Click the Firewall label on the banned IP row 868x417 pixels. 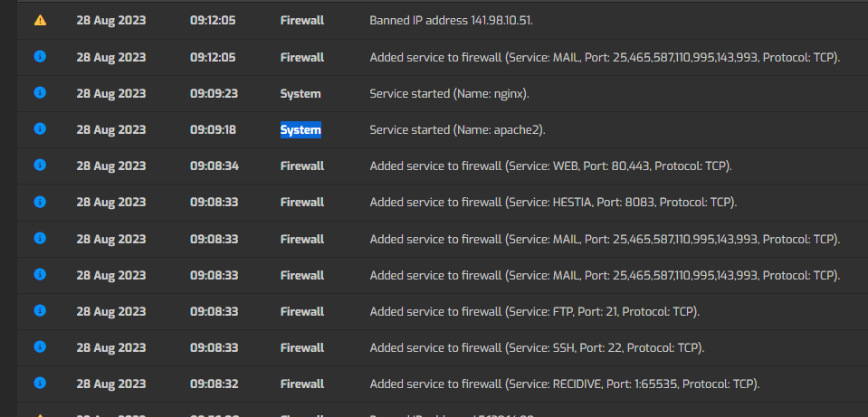tap(302, 21)
